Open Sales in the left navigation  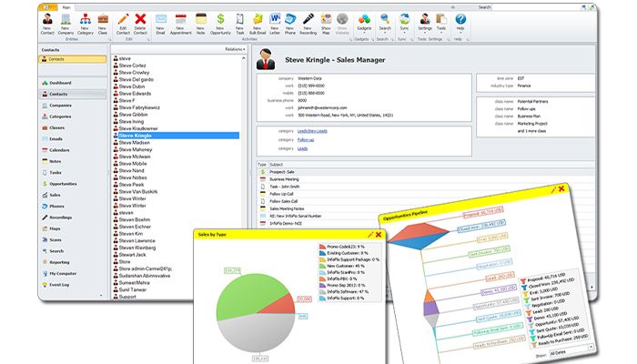[x=55, y=195]
